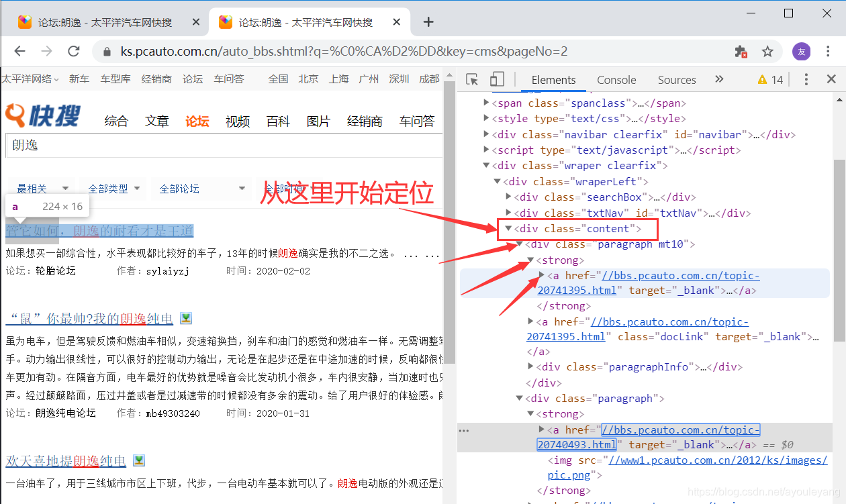Close the second active browser tab

tap(397, 22)
